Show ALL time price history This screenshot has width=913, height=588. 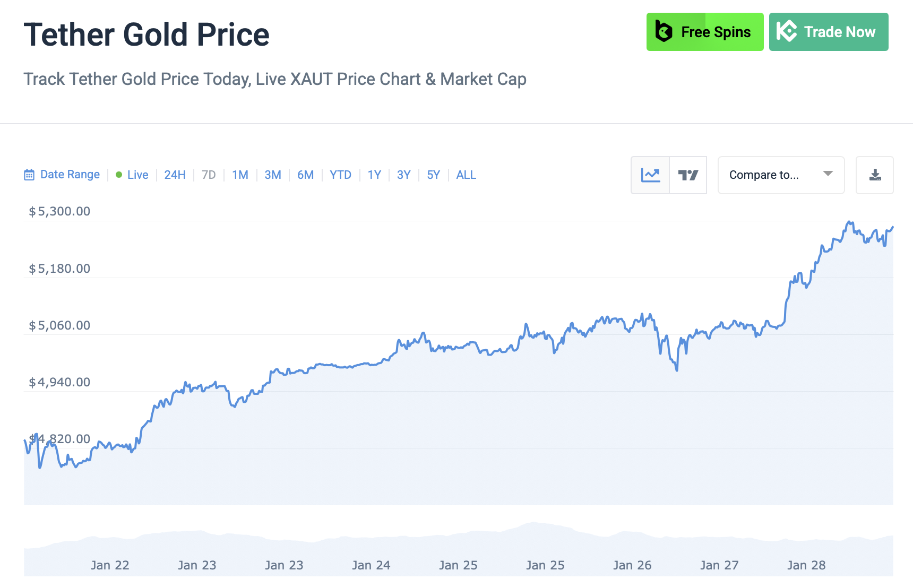[x=466, y=175]
